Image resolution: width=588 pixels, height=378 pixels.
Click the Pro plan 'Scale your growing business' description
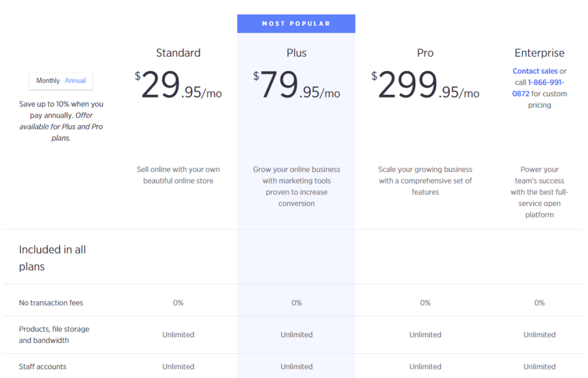coord(425,181)
